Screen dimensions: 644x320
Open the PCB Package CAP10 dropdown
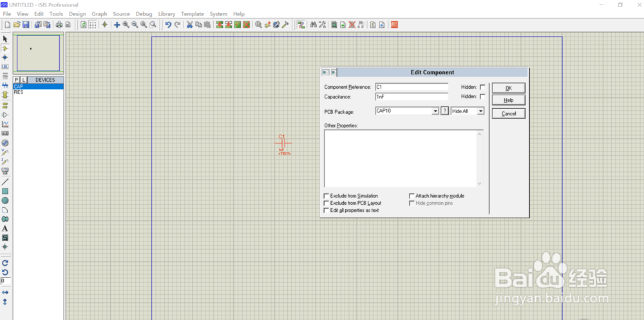tap(435, 111)
